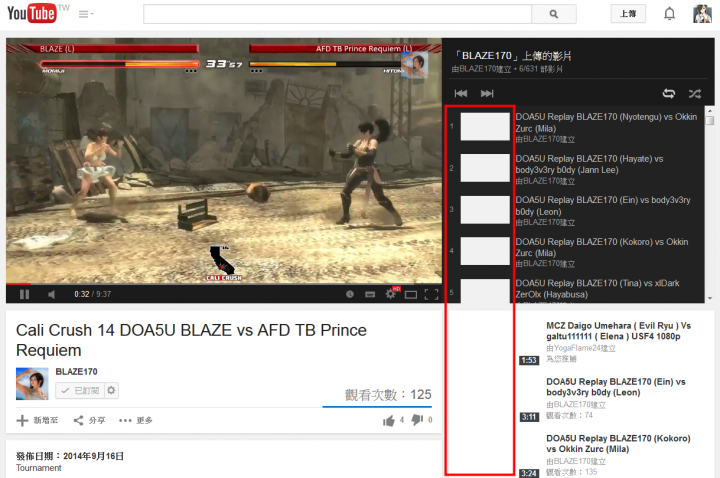Open playlist item 3 Ein vs Leon
The width and height of the screenshot is (720, 478).
pyautogui.click(x=603, y=206)
